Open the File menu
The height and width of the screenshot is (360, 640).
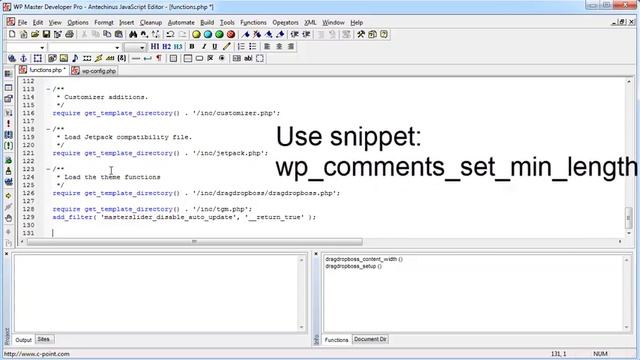pos(22,22)
